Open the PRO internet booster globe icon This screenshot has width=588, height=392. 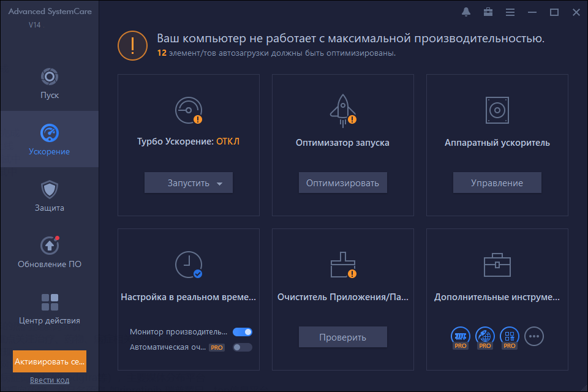pyautogui.click(x=485, y=337)
